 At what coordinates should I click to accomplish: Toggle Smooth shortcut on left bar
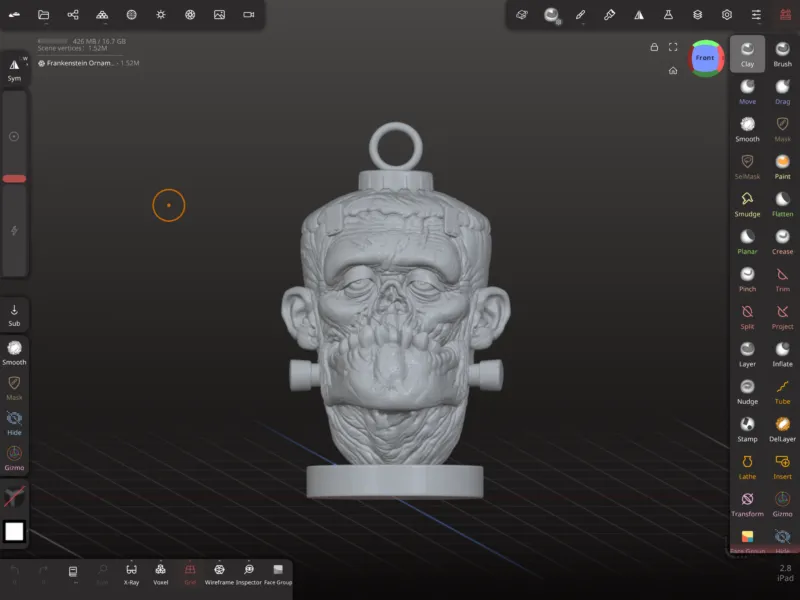click(x=14, y=353)
